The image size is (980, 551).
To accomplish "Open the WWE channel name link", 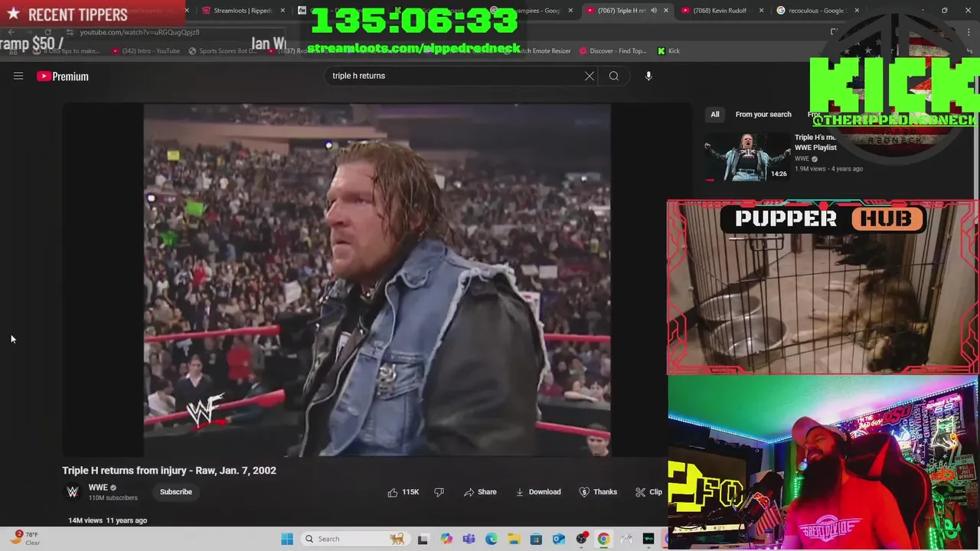I will (x=98, y=487).
